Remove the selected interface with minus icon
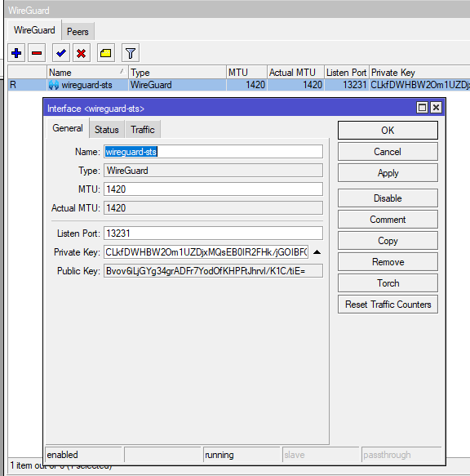The height and width of the screenshot is (476, 470). (37, 53)
